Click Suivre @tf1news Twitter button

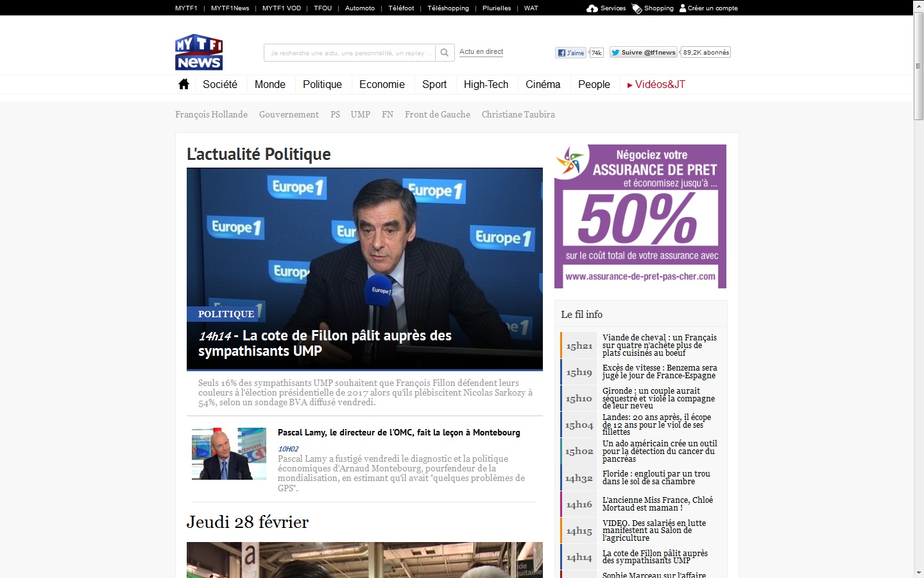tap(643, 53)
